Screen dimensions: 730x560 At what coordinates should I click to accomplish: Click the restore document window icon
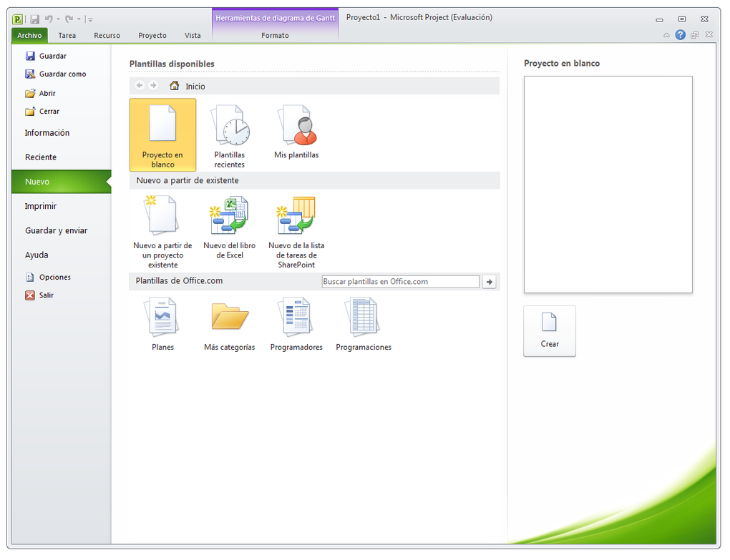[695, 35]
